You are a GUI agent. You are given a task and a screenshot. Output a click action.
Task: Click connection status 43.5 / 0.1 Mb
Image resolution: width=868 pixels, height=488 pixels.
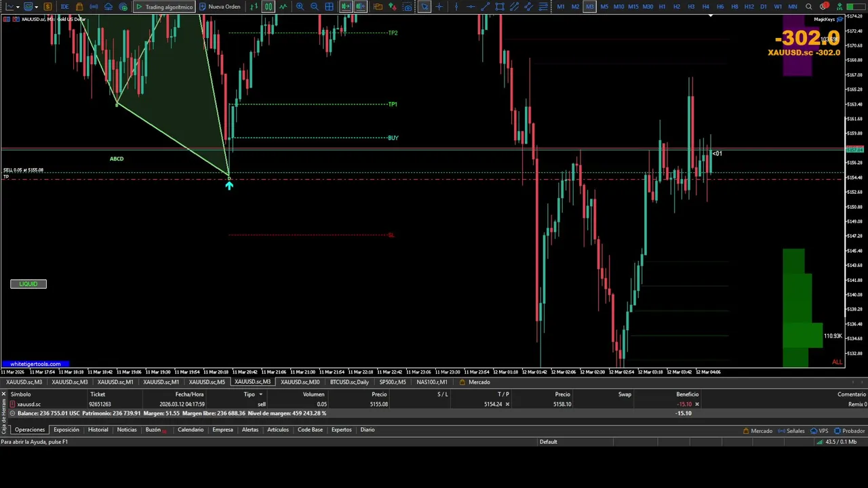(837, 442)
